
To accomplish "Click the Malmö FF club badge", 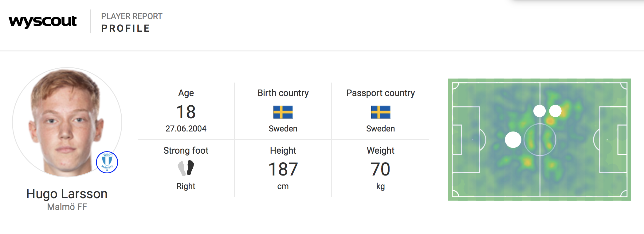I will coord(107,162).
